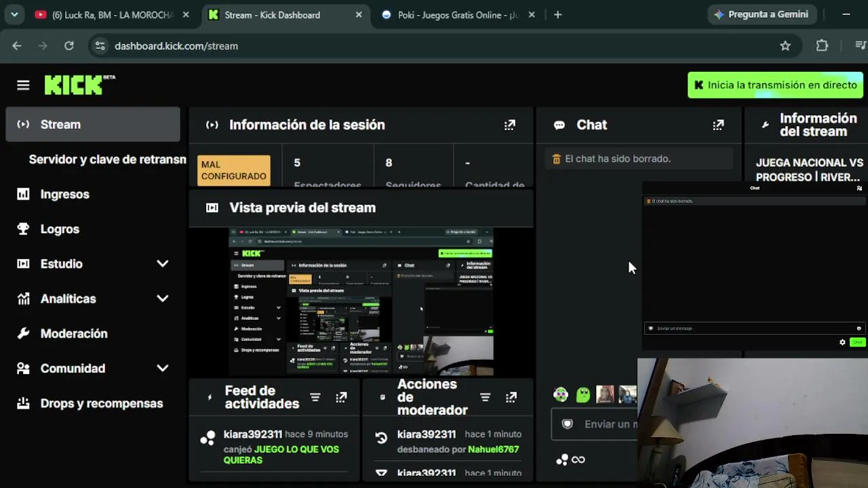Close the YouTube Luck Ra tab
Image resolution: width=868 pixels, height=488 pixels.
click(x=186, y=15)
